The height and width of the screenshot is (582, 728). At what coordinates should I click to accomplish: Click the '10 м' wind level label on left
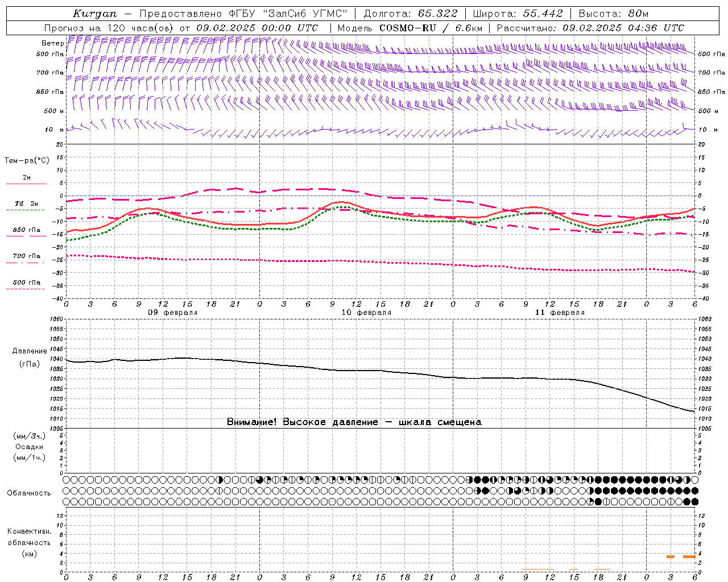pyautogui.click(x=55, y=130)
